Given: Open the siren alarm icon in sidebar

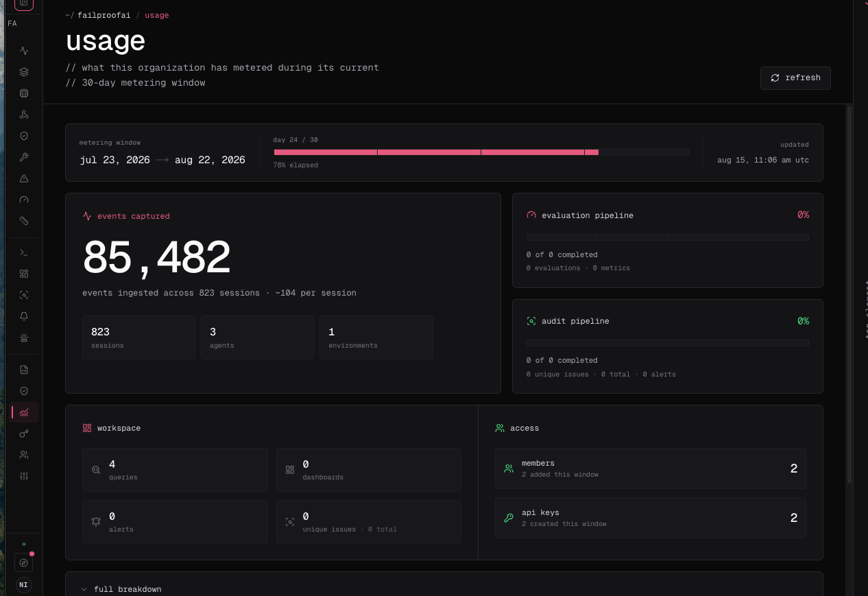Looking at the screenshot, I should 24,337.
